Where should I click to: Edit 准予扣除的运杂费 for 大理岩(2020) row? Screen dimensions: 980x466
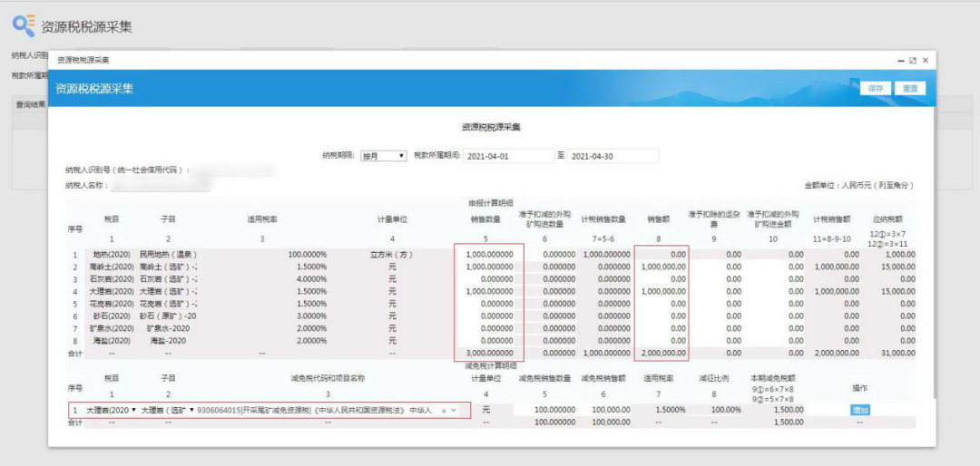(716, 292)
